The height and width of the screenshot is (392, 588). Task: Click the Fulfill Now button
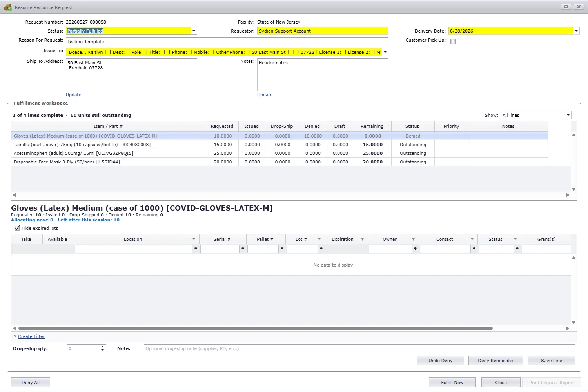coord(452,383)
